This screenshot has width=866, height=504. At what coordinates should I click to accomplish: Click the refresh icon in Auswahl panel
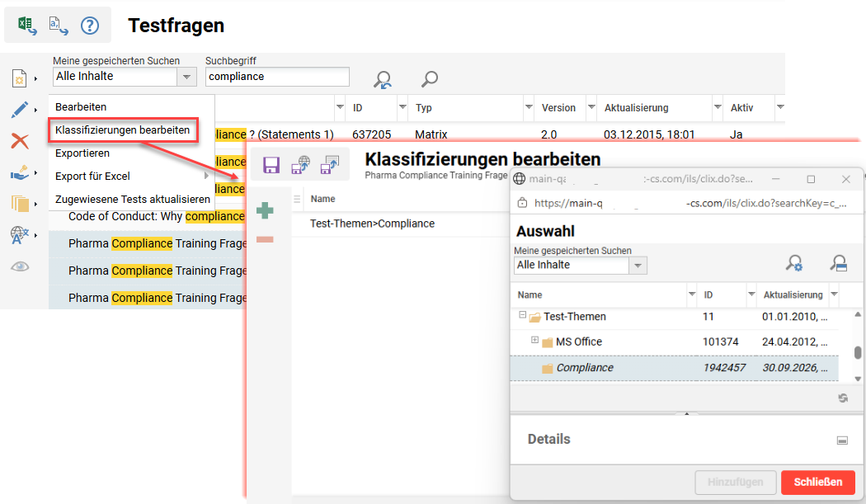click(x=843, y=398)
